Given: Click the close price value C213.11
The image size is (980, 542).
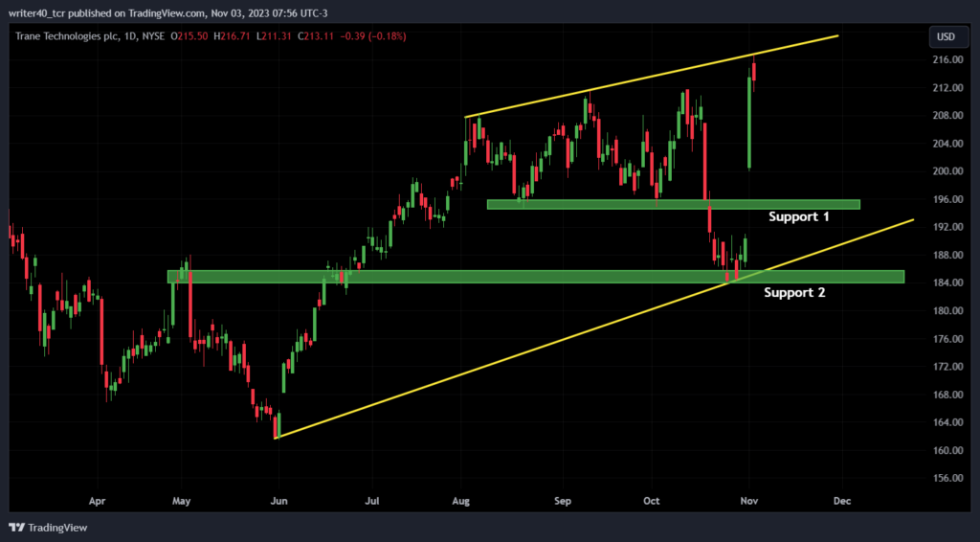Looking at the screenshot, I should [315, 36].
